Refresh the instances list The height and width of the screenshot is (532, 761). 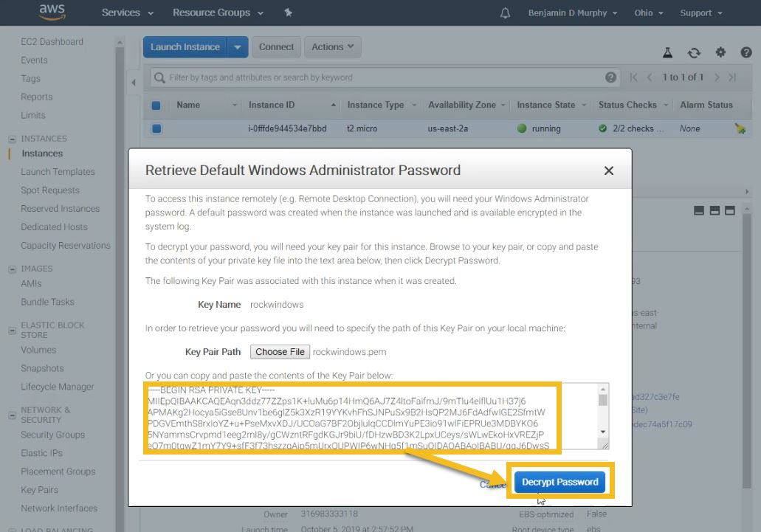tap(694, 52)
